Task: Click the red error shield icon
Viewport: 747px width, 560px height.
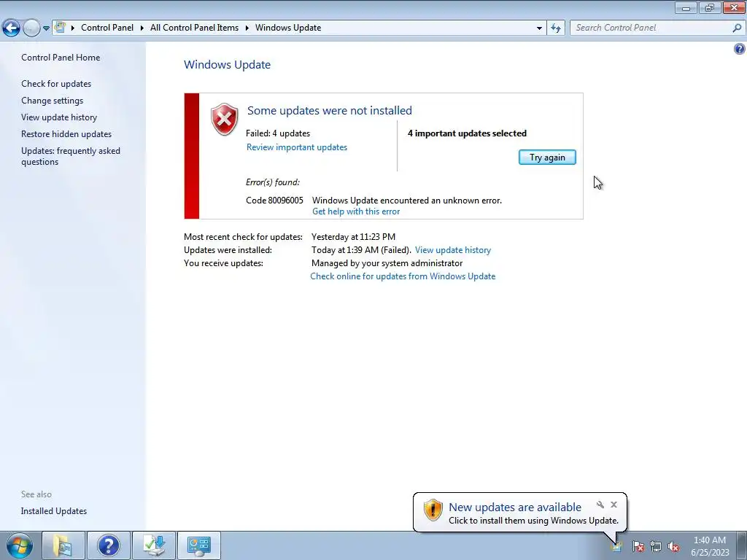Action: click(225, 119)
